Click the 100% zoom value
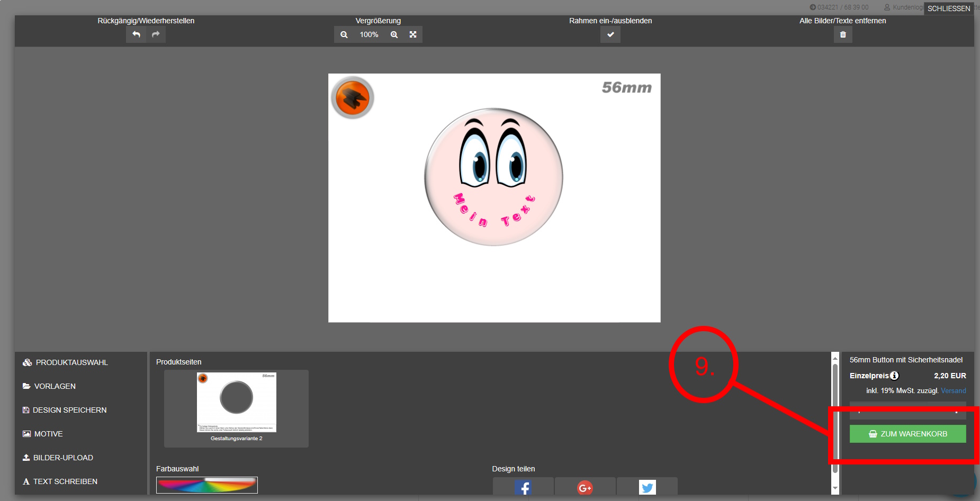The width and height of the screenshot is (980, 501). pyautogui.click(x=369, y=34)
